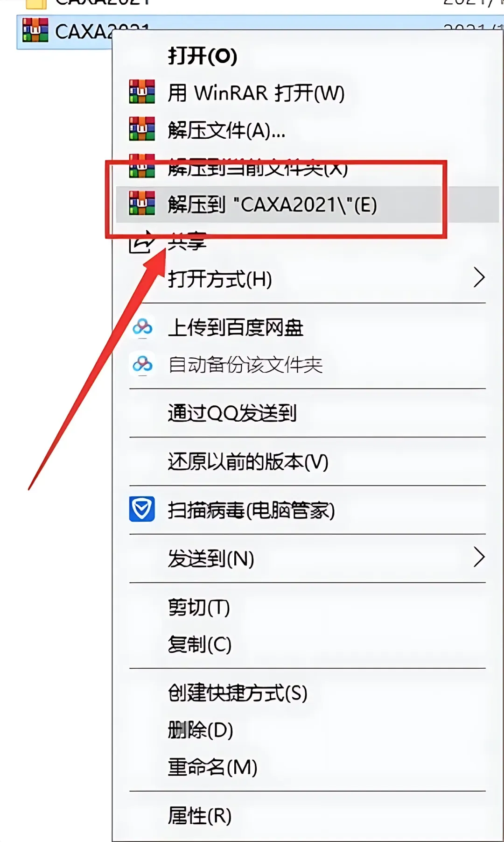Expand the 发送到(N) submenu arrow
The height and width of the screenshot is (842, 504).
coord(479,557)
